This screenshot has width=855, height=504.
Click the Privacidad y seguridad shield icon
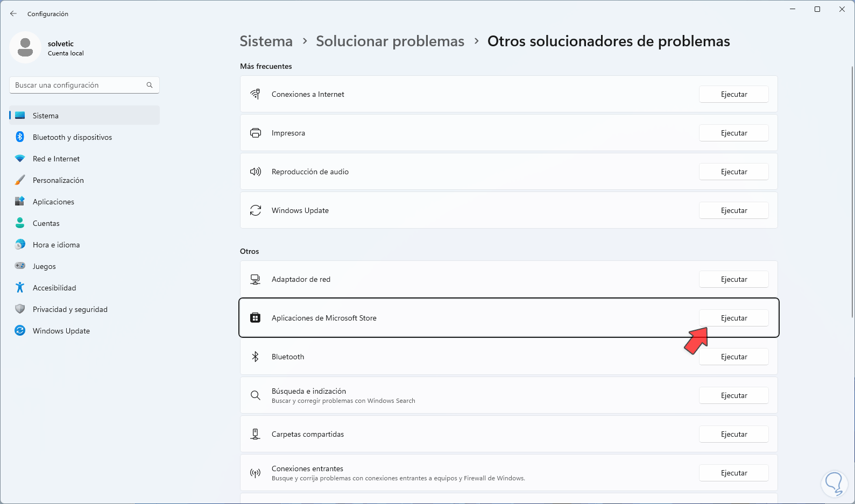20,309
